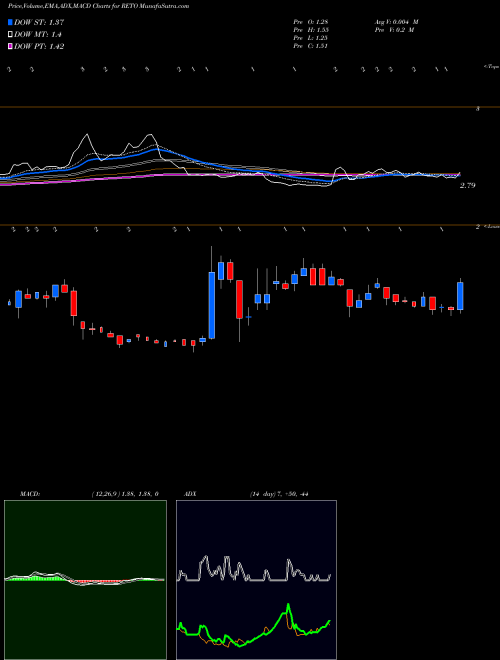Image resolution: width=500 pixels, height=660 pixels.
Task: Click the 'Pre C: 1.51' value
Action: tap(311, 46)
